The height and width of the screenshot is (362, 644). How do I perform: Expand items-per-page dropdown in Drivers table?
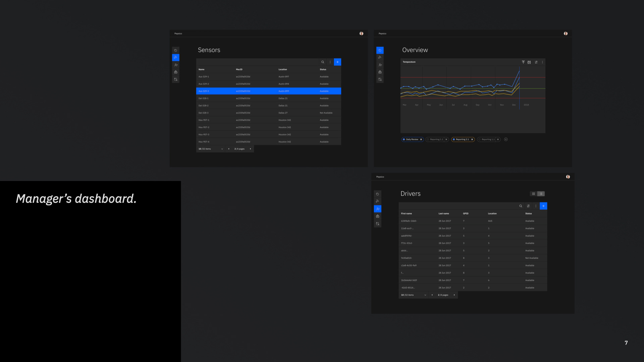click(x=425, y=295)
